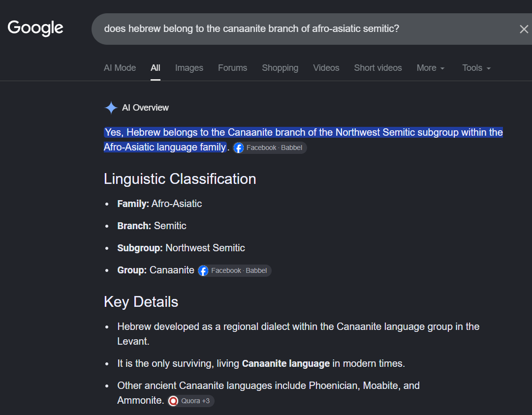This screenshot has width=532, height=415.
Task: Click the Linguistic Classification heading
Action: coord(180,179)
